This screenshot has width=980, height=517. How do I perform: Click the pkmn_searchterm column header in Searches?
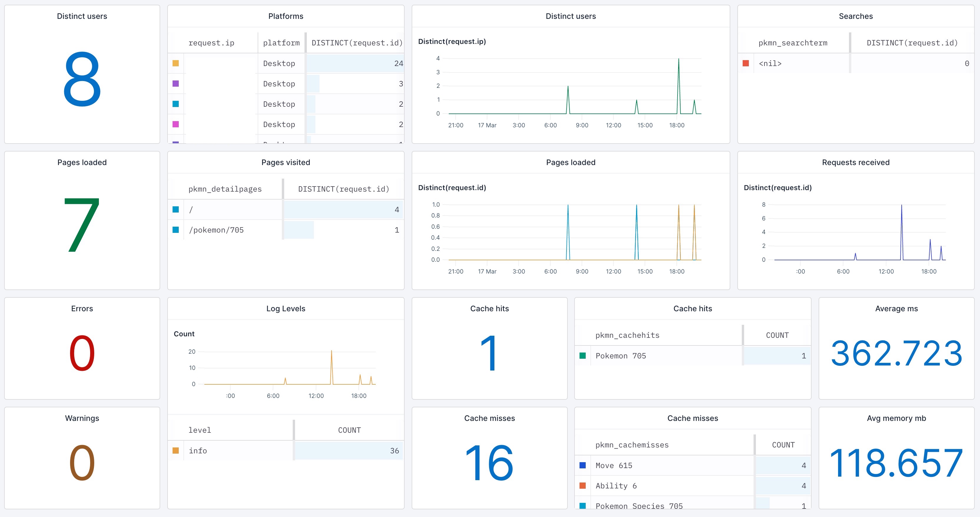(793, 43)
